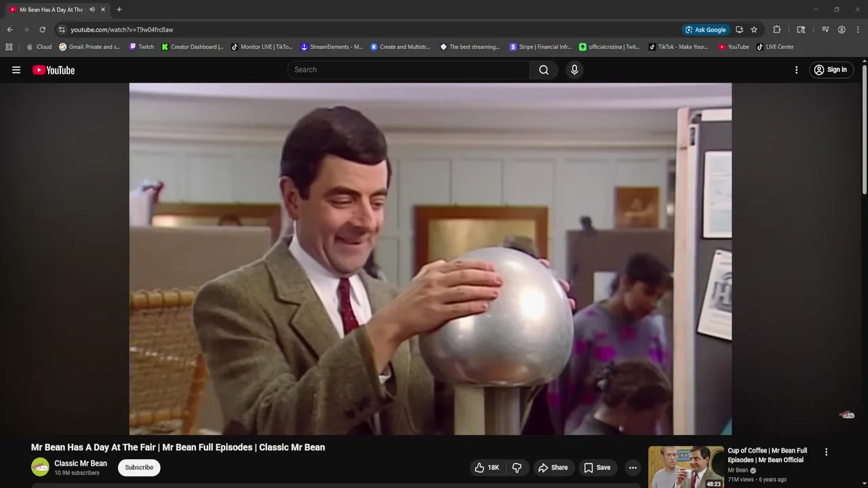Open Cup of Coffee video title

tap(768, 455)
